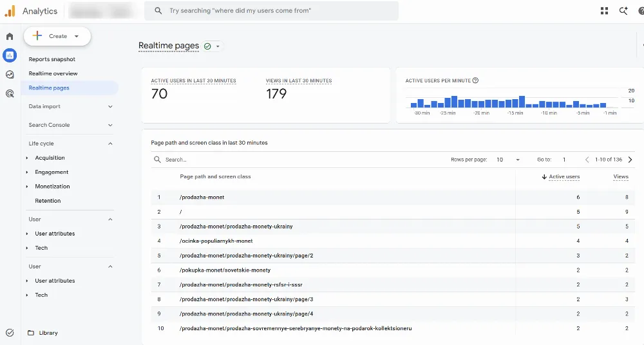Click the prodazha-monety-ukrainy/page/3 row
The width and height of the screenshot is (644, 345).
click(x=393, y=299)
